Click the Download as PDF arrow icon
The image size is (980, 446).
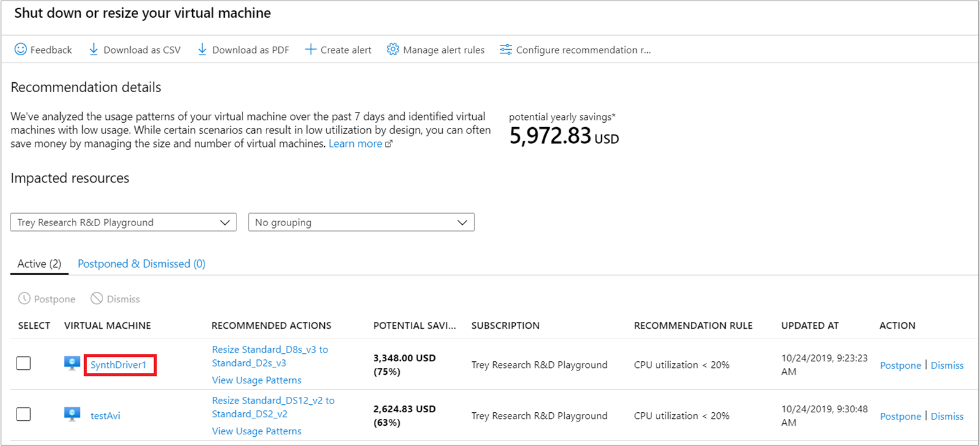pyautogui.click(x=202, y=49)
